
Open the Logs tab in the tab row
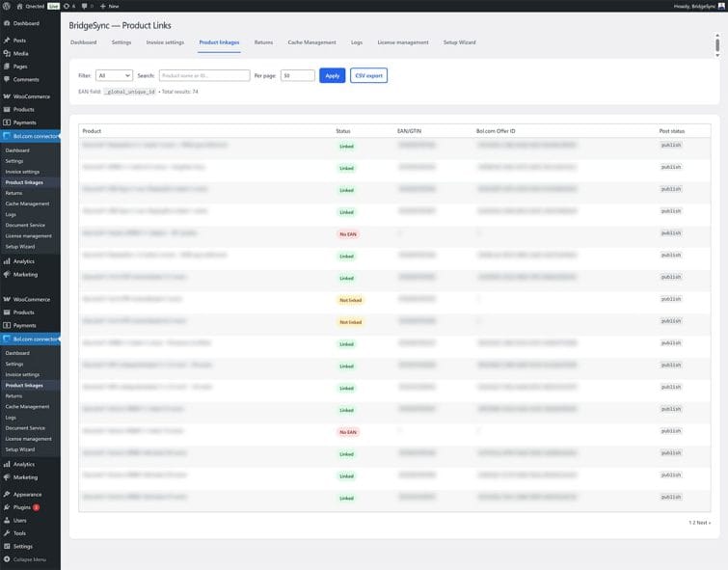357,42
